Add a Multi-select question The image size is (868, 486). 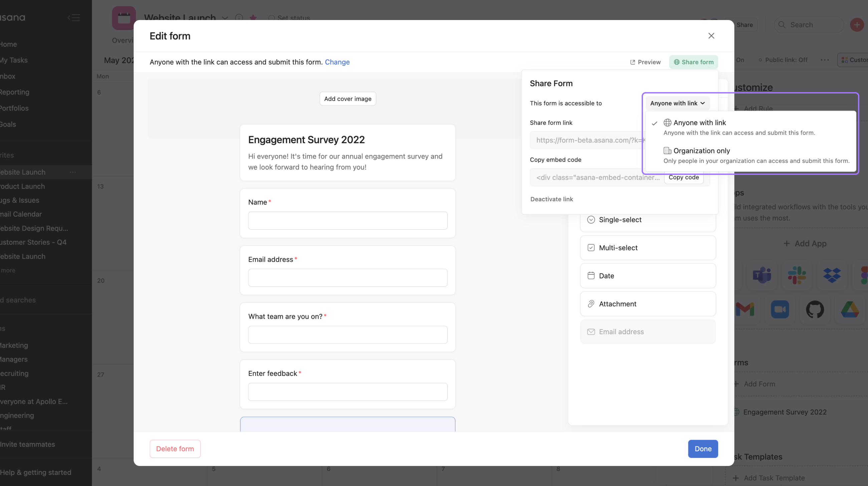(x=648, y=248)
